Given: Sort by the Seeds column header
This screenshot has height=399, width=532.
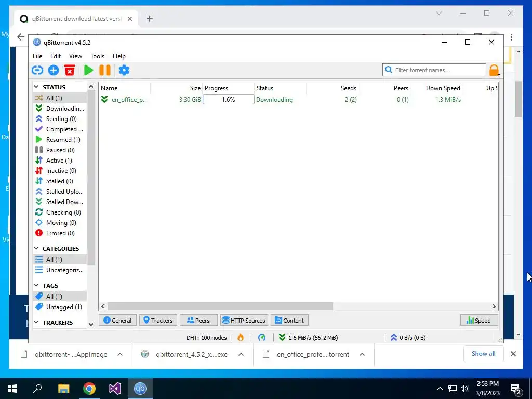Looking at the screenshot, I should (332, 88).
